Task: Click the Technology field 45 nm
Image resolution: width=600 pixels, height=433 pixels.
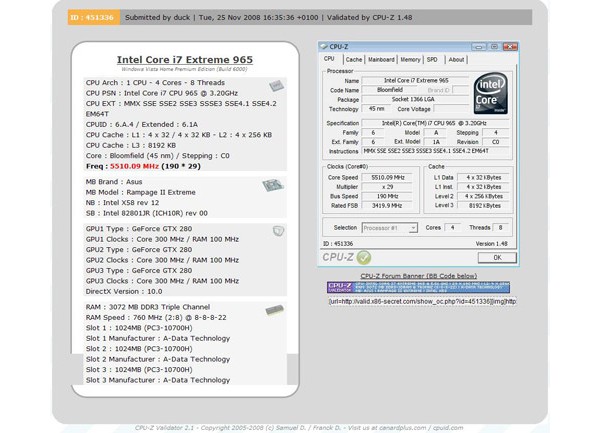Action: click(x=376, y=109)
